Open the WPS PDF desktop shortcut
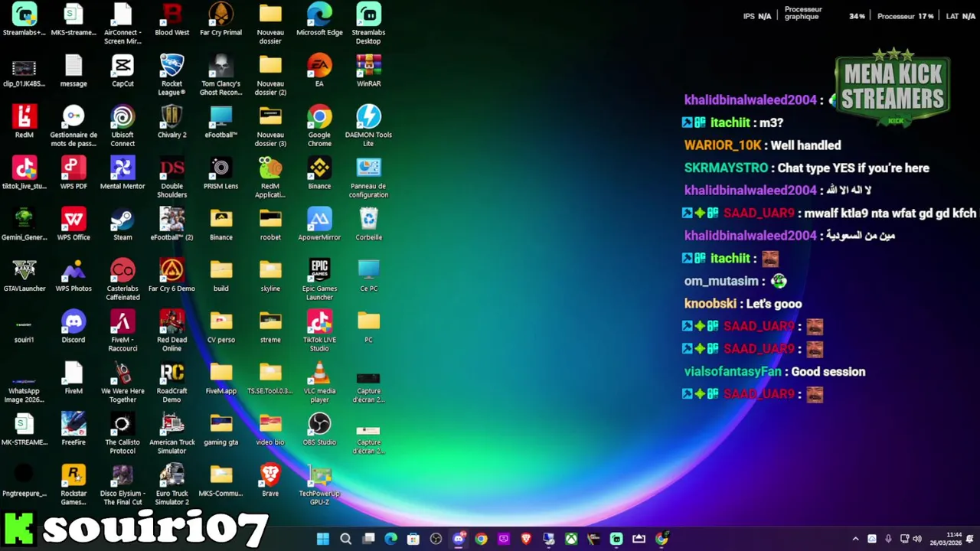The height and width of the screenshot is (551, 980). click(x=73, y=173)
